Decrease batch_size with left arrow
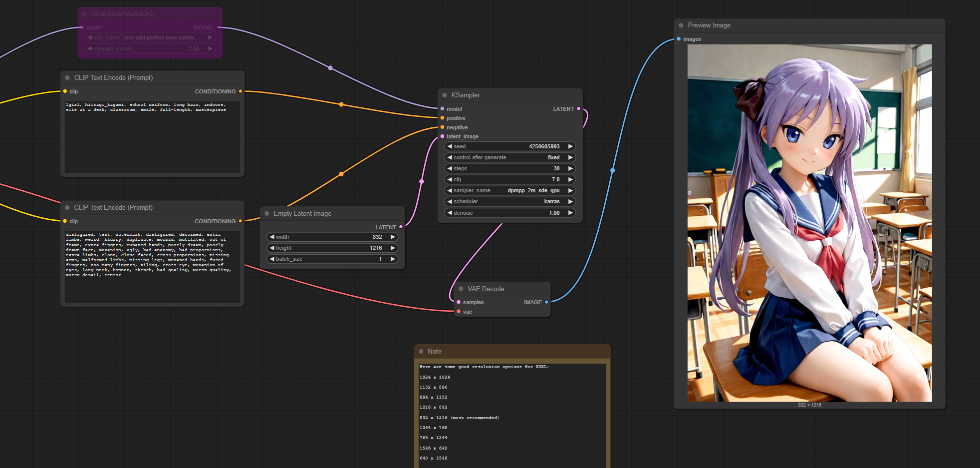 tap(272, 259)
